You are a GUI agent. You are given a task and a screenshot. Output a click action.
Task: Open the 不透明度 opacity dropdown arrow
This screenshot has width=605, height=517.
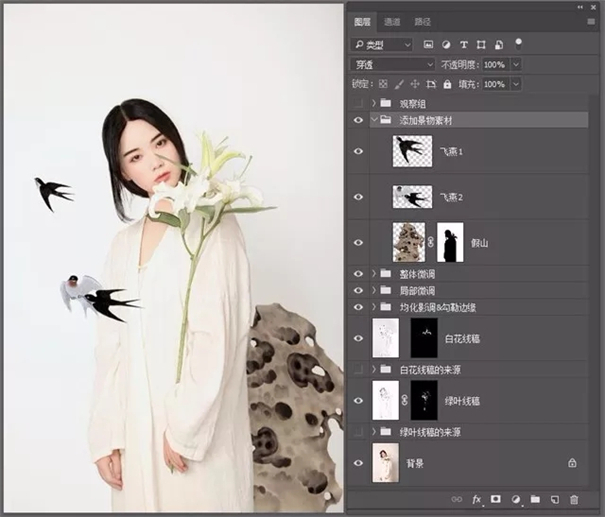516,64
